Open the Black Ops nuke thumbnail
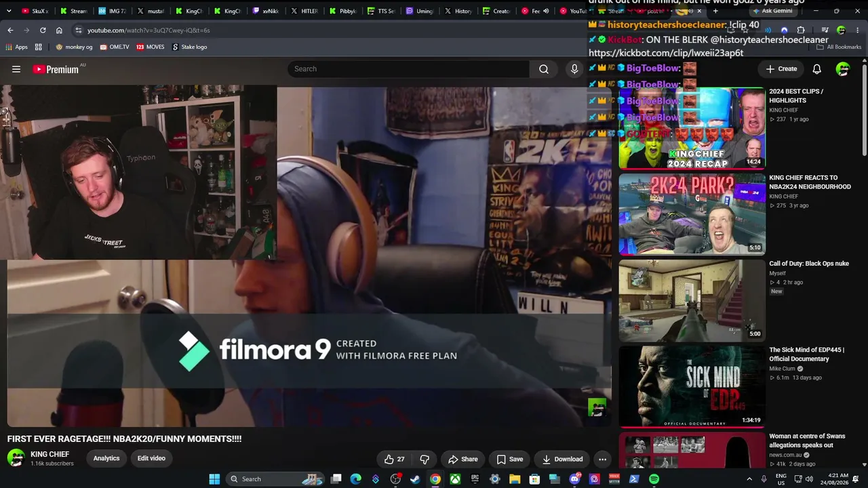Screen dimensions: 868x488 [692, 300]
